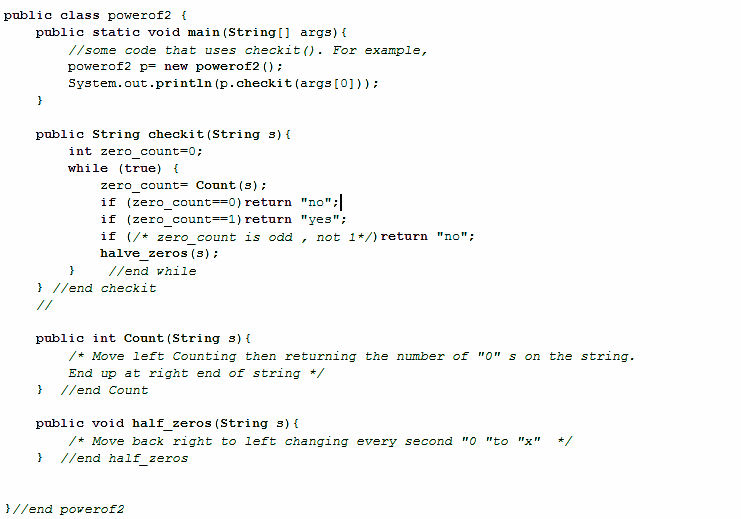
Task: Click the class name powerof2 in declaration
Action: click(139, 15)
